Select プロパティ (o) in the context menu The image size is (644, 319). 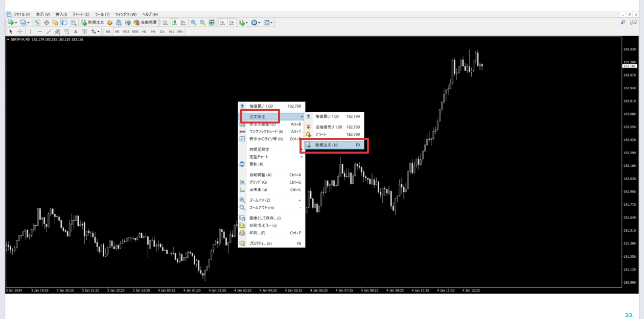(261, 243)
